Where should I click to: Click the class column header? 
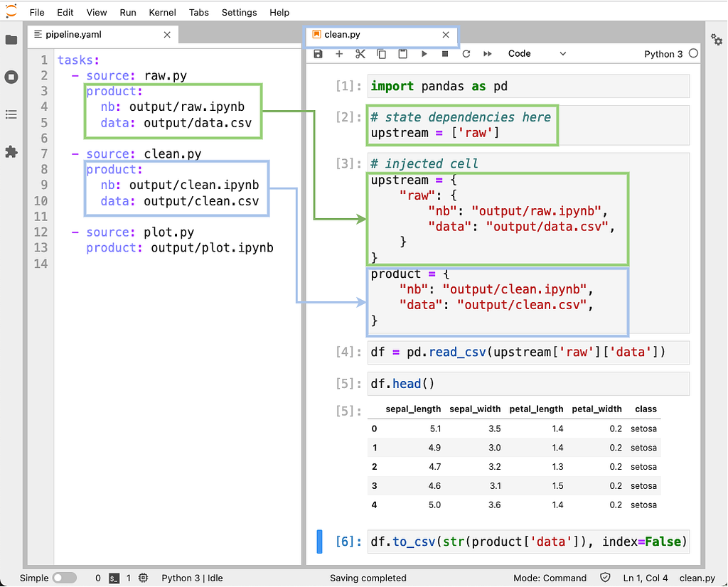[x=646, y=409]
